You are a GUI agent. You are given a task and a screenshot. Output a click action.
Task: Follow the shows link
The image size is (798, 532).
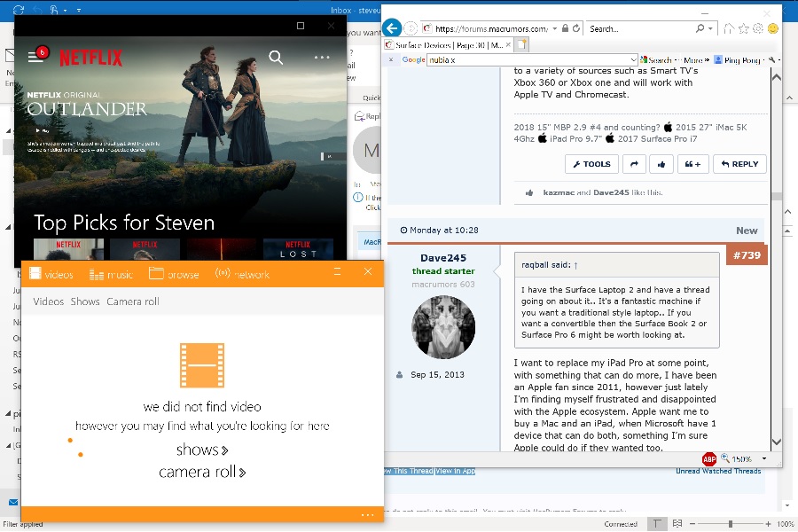point(202,450)
